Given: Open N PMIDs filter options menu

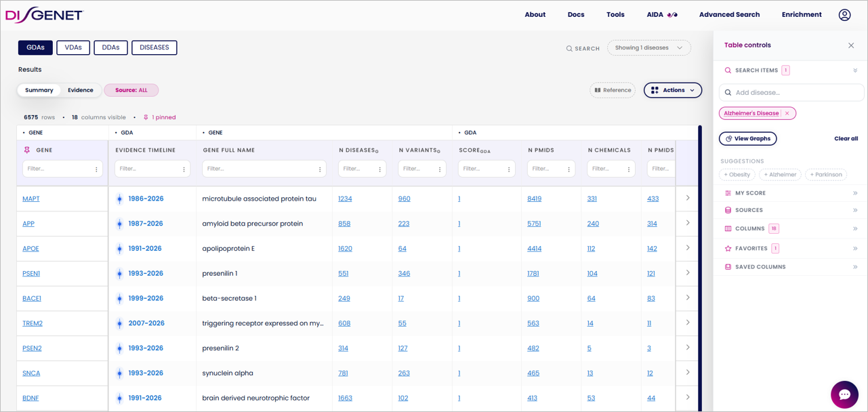Looking at the screenshot, I should click(569, 169).
